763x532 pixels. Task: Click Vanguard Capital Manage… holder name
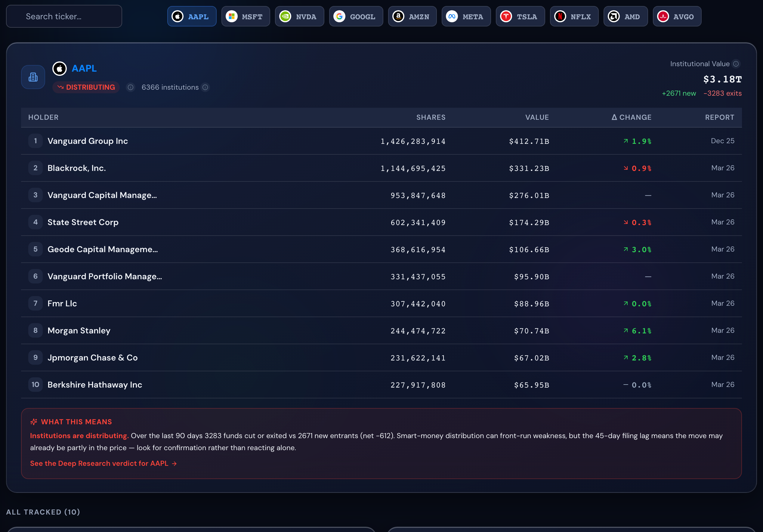click(102, 195)
